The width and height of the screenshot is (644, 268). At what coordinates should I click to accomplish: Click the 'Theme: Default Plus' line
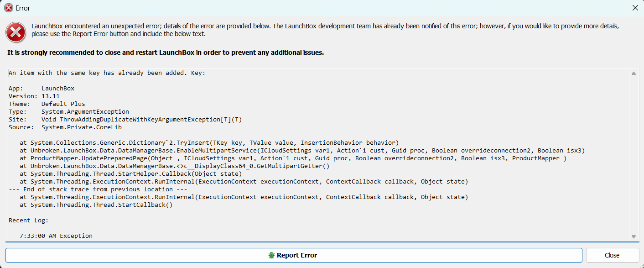tap(47, 104)
